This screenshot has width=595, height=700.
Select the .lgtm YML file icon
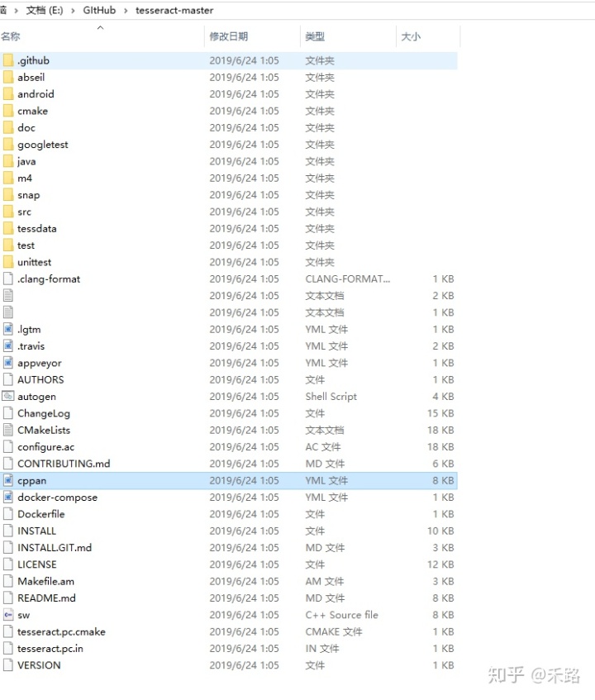tap(8, 330)
